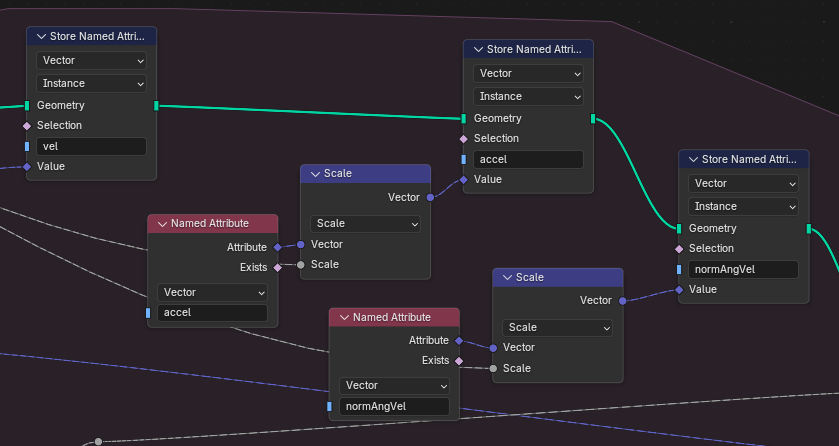The width and height of the screenshot is (839, 446).
Task: Click the Scale input socket on the lower Scale node
Action: pyautogui.click(x=493, y=368)
